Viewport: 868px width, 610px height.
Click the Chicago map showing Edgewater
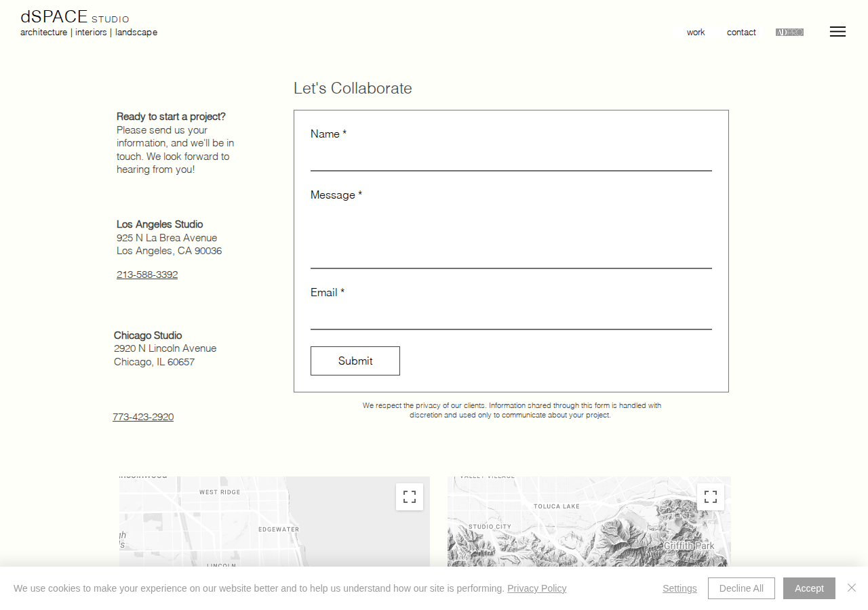pos(275,522)
